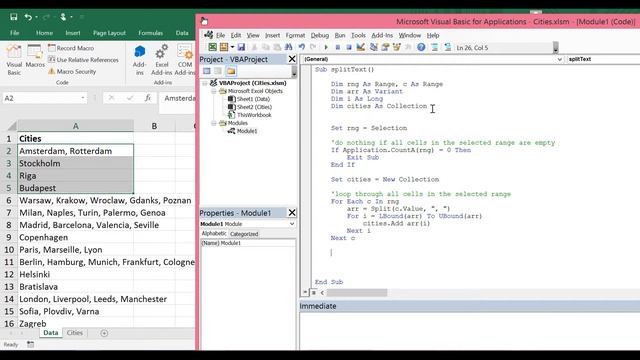Select cell containing Stockholm

pos(76,163)
